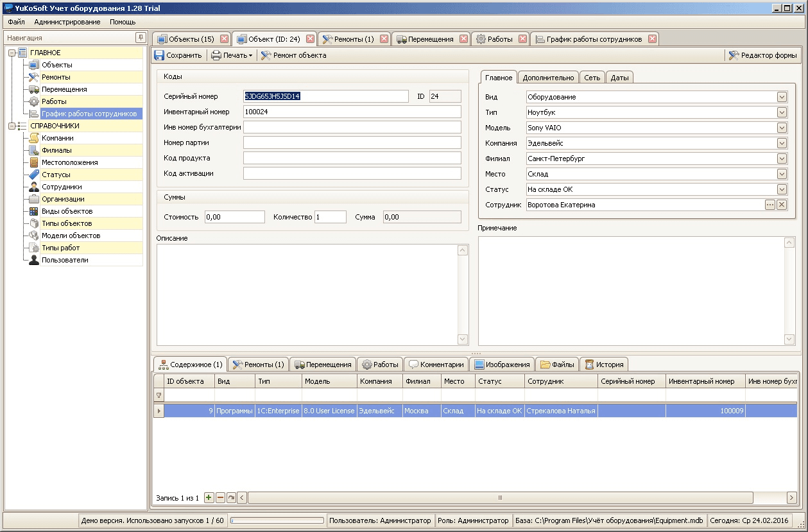Open the Филиал dropdown list

point(782,159)
